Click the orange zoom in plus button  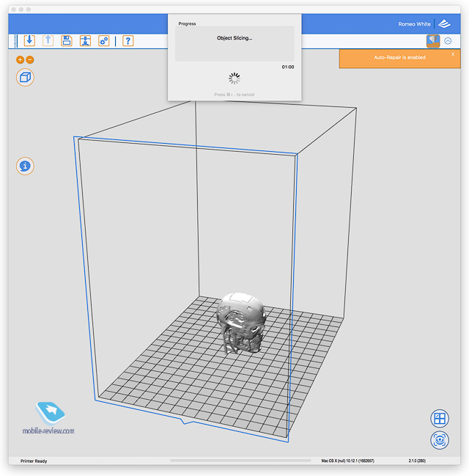point(20,60)
